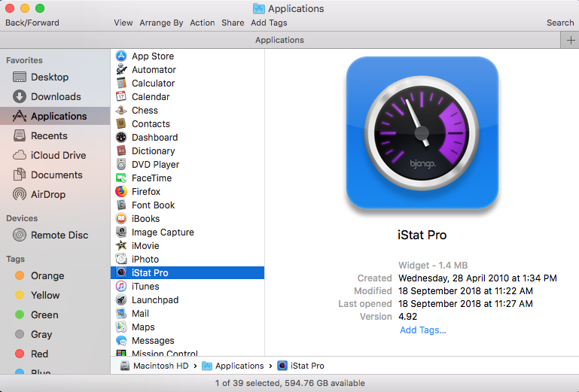579x392 pixels.
Task: Click the Remote Disc icon
Action: click(x=20, y=235)
